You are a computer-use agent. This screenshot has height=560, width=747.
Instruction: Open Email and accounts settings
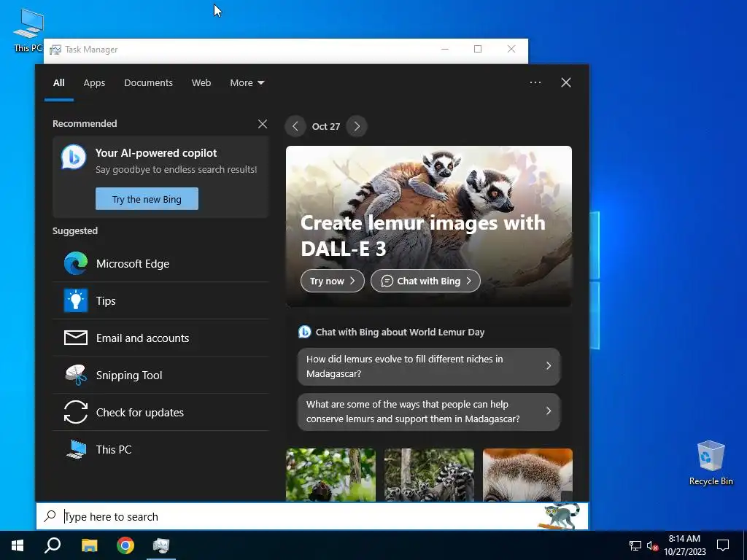pos(160,338)
